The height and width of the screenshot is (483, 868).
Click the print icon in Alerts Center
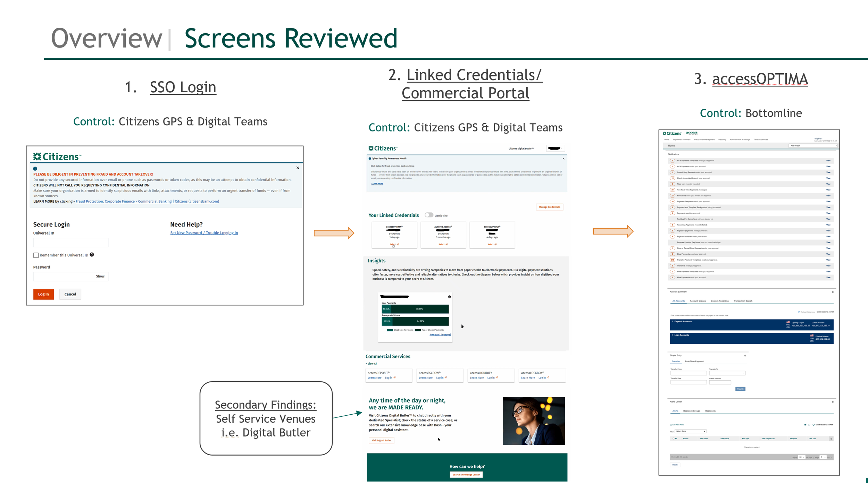click(805, 425)
